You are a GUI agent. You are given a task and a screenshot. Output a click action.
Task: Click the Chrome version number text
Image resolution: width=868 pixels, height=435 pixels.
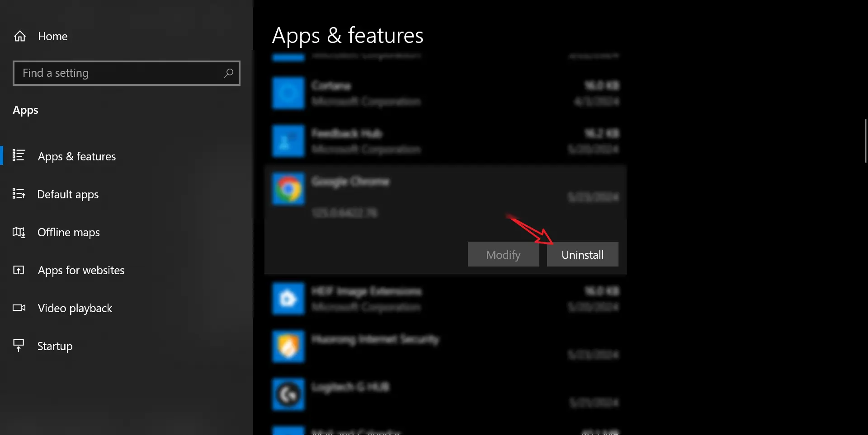click(x=344, y=213)
